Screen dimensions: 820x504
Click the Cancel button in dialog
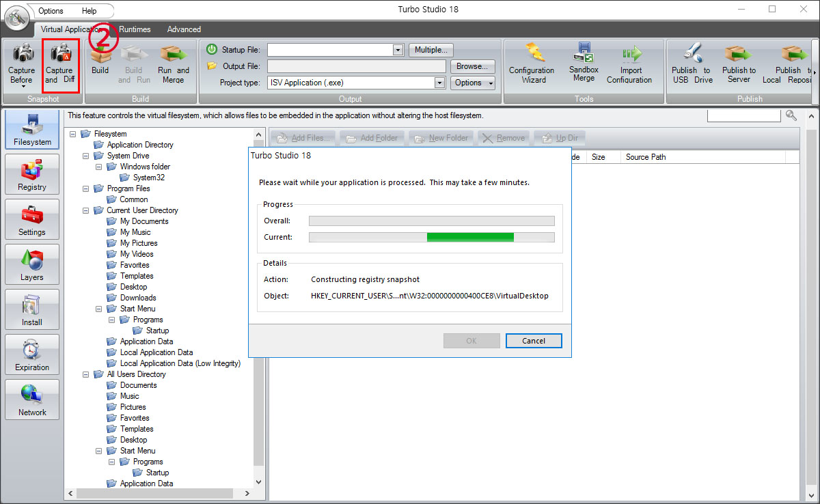coord(534,341)
